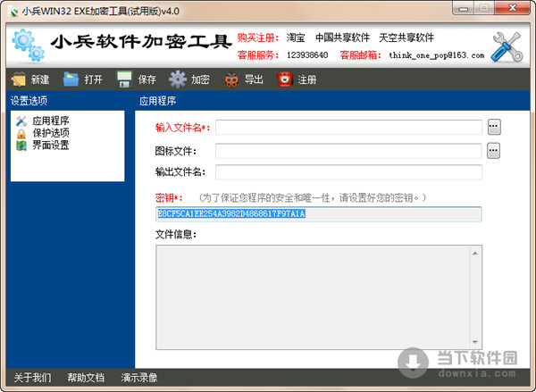Screen dimensions: 536x392
Task: Click inside the 文件信息 text area
Action: click(313, 297)
